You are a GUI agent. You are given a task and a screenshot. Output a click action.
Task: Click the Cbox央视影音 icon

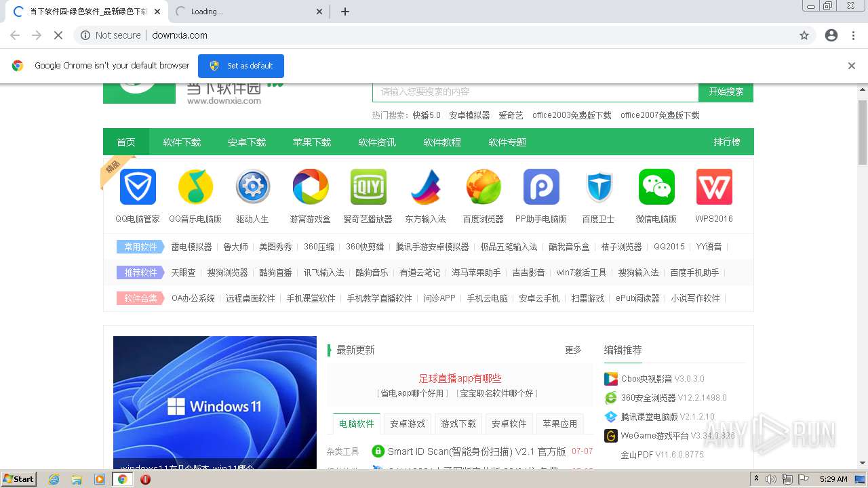click(x=611, y=379)
